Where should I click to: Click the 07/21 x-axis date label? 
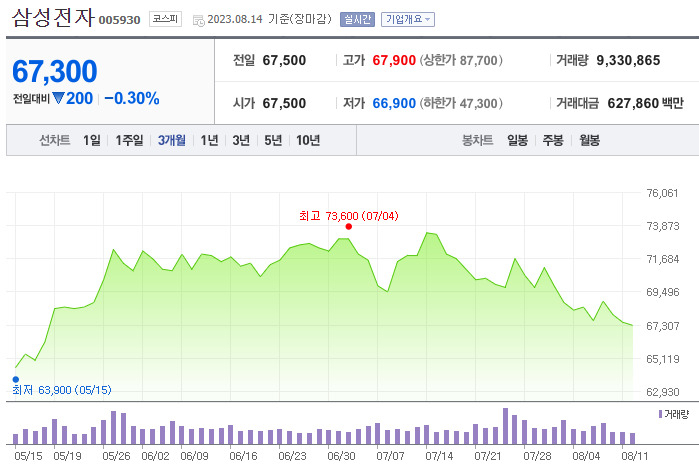(488, 456)
